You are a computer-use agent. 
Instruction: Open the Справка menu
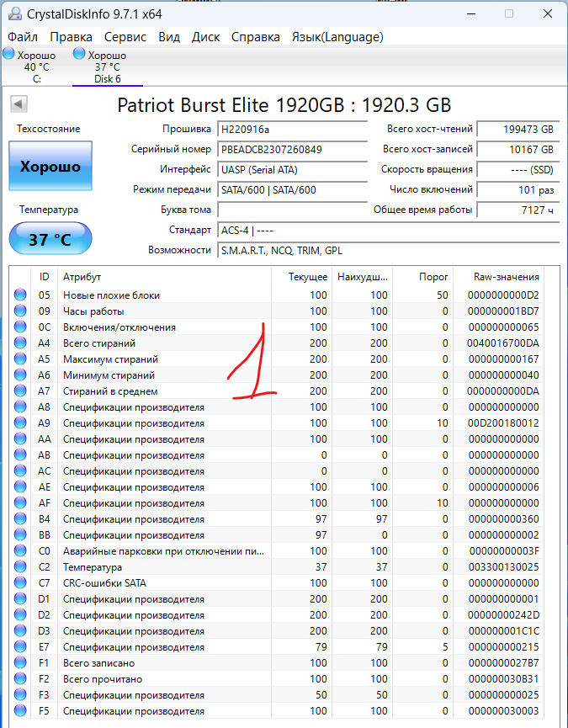[256, 37]
